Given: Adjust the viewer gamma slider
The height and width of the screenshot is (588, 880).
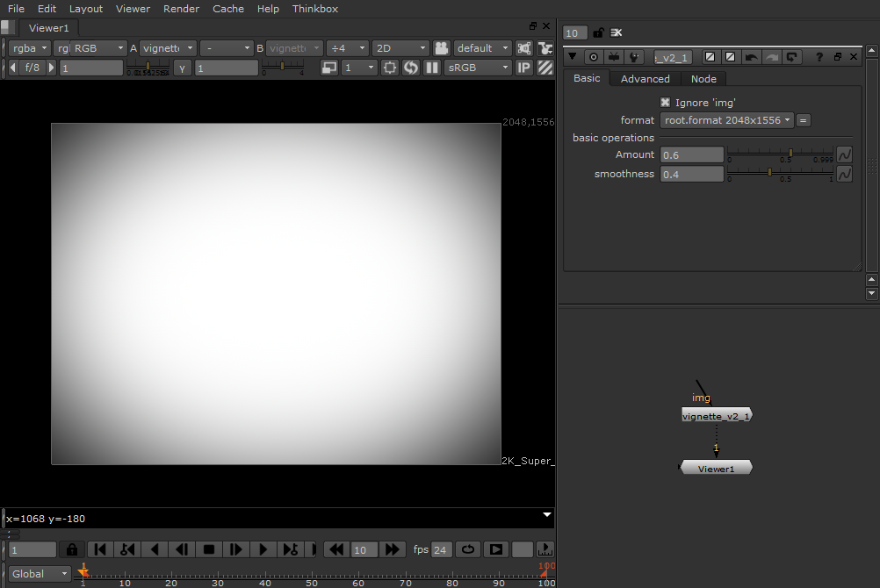Looking at the screenshot, I should (282, 68).
